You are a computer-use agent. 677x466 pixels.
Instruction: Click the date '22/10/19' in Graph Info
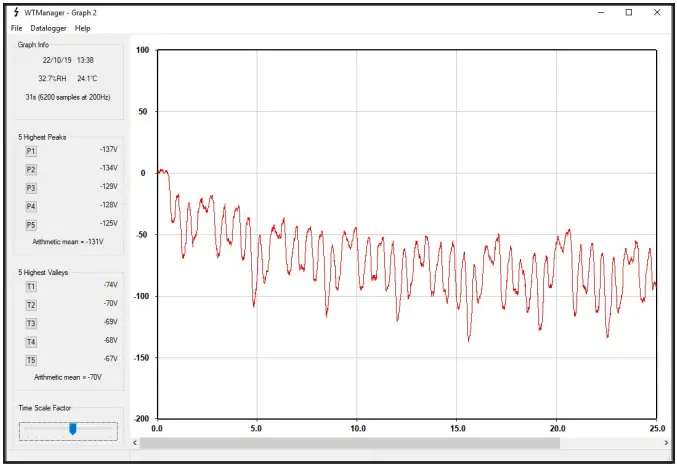pos(57,60)
